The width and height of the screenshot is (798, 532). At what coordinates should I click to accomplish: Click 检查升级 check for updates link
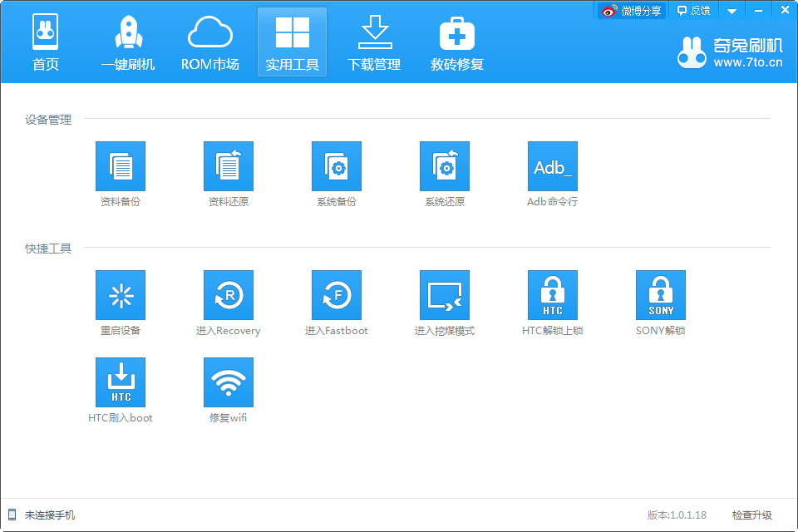(x=751, y=515)
